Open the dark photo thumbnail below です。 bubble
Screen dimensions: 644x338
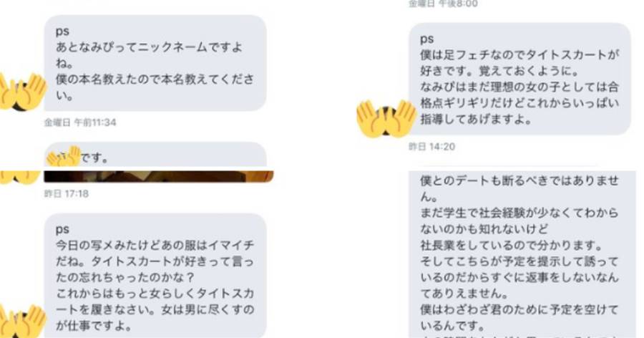tap(159, 176)
